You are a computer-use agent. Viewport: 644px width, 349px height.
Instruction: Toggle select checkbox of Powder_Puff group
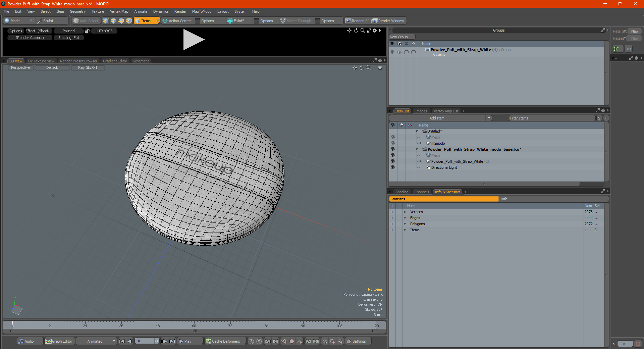[406, 52]
